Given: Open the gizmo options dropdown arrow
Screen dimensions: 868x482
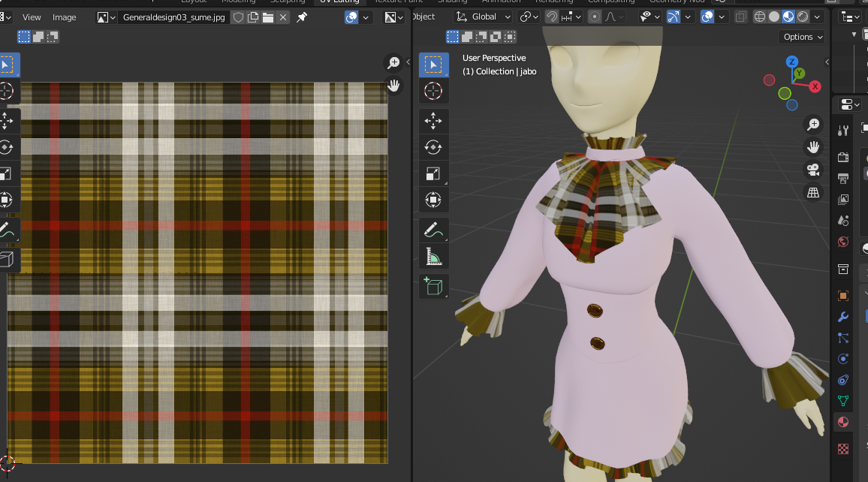Looking at the screenshot, I should point(688,17).
